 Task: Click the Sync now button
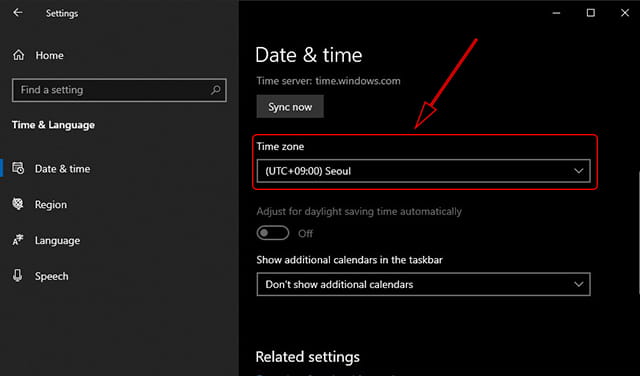point(290,107)
